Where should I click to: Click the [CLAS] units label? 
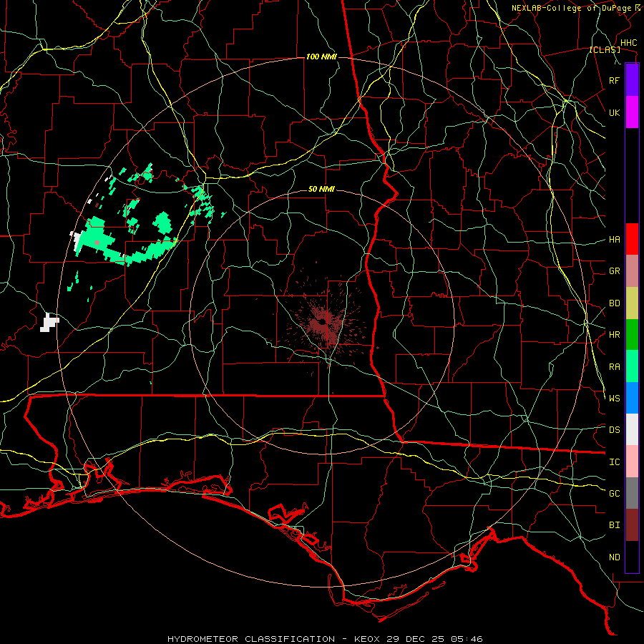coord(605,50)
